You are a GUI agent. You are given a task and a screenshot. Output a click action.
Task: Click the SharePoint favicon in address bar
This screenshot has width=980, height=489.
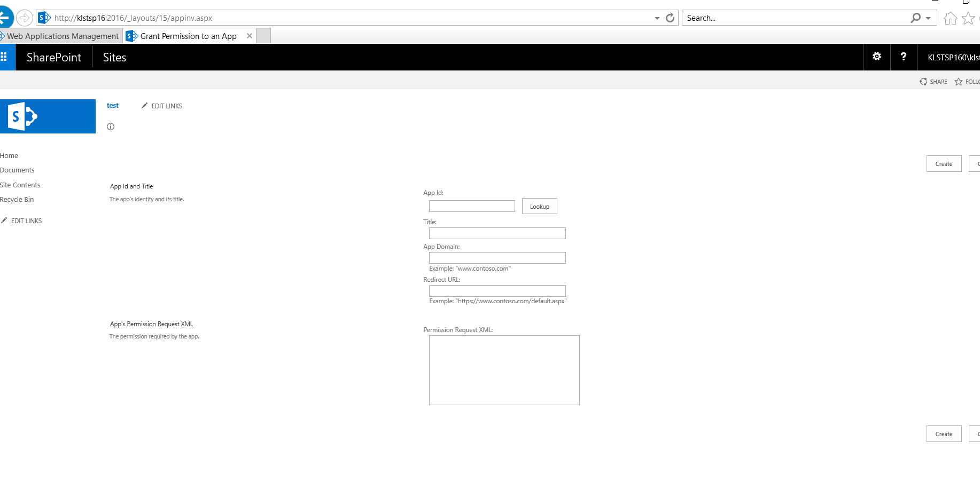[x=44, y=18]
